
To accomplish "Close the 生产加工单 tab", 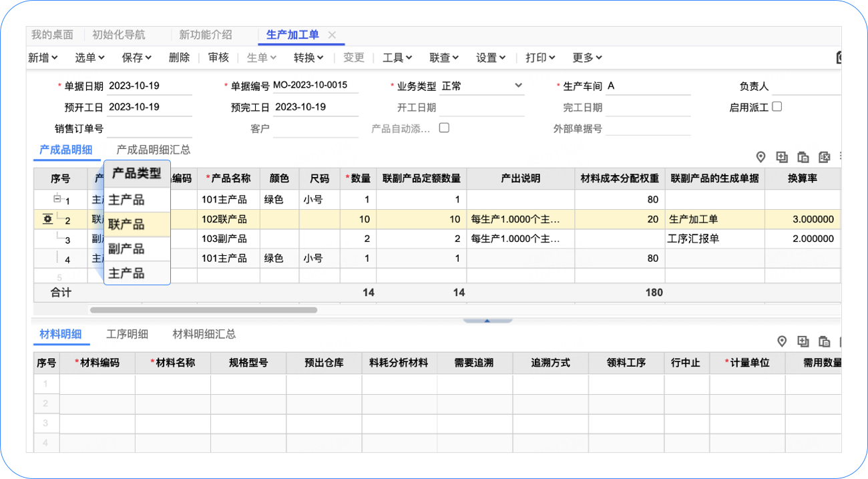I will pos(332,35).
